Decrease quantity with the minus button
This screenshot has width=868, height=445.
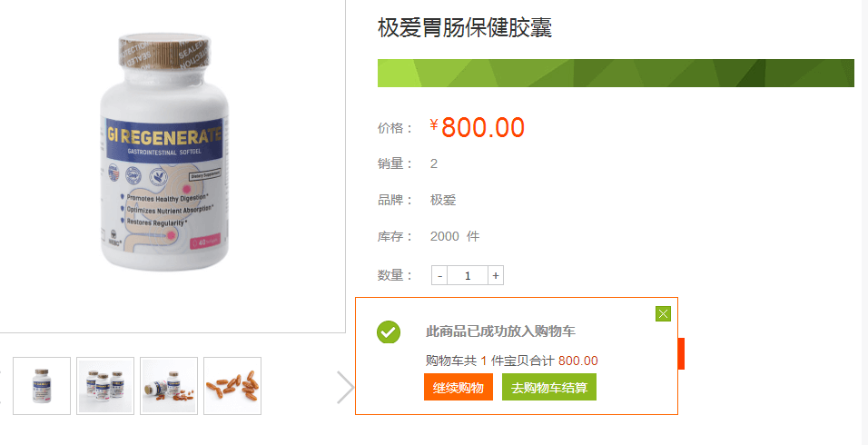pos(439,275)
